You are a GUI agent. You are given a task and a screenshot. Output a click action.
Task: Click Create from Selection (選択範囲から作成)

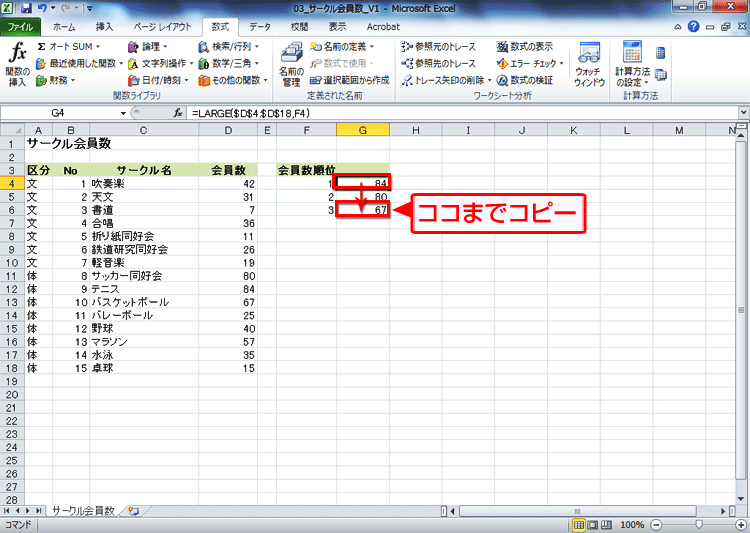350,80
